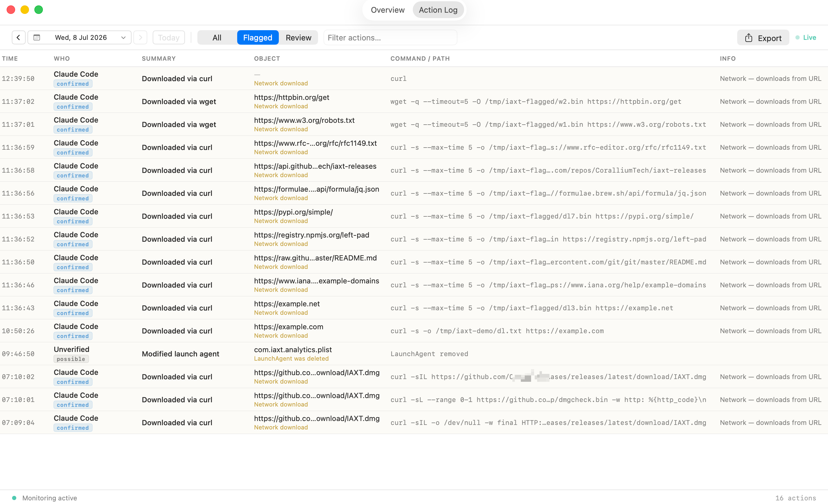Click the confirmed badge in 12:39:50 row
Viewport: 828px width, 504px height.
pos(73,84)
